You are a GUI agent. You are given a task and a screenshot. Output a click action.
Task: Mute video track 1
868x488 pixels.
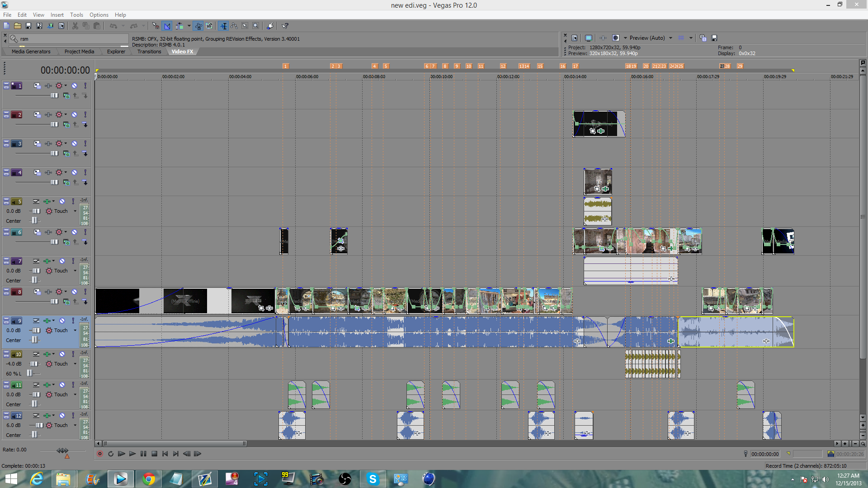pyautogui.click(x=75, y=85)
